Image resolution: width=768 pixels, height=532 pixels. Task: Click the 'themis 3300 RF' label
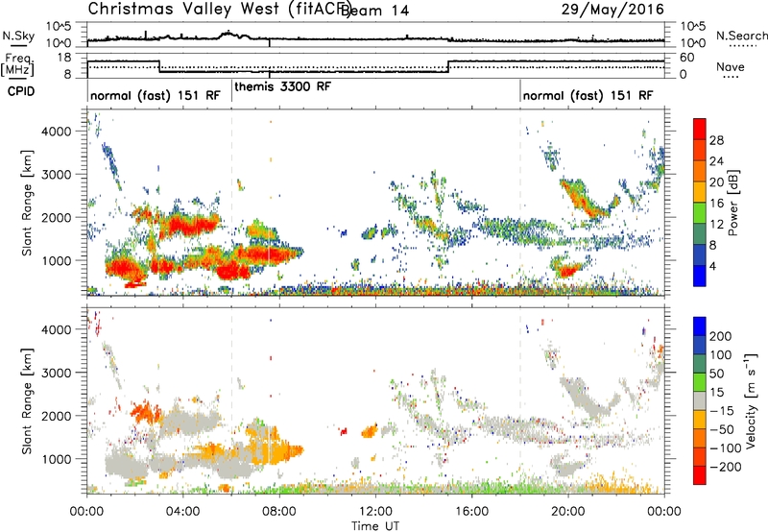(282, 86)
